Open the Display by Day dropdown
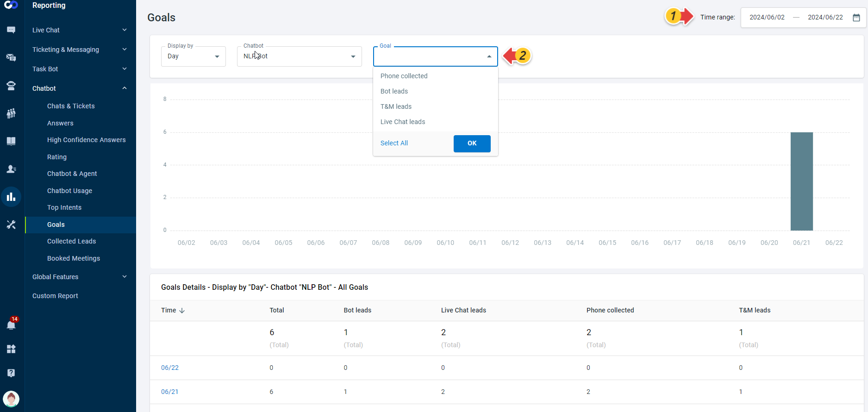The height and width of the screenshot is (412, 868). point(194,56)
